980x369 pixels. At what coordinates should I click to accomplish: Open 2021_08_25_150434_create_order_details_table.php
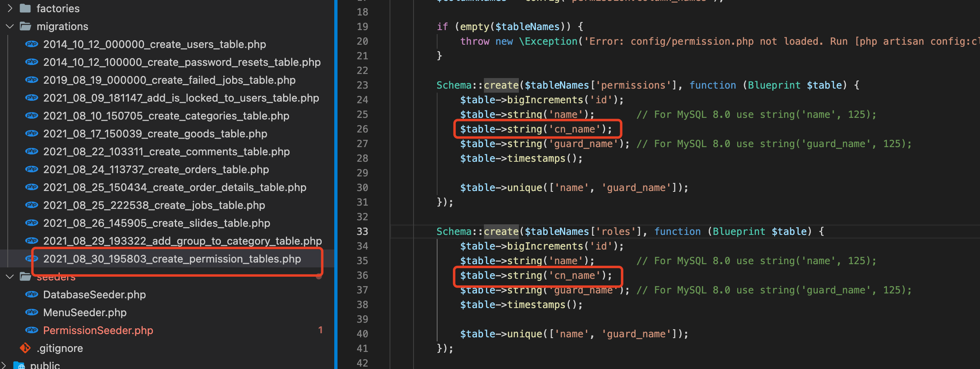pos(175,187)
